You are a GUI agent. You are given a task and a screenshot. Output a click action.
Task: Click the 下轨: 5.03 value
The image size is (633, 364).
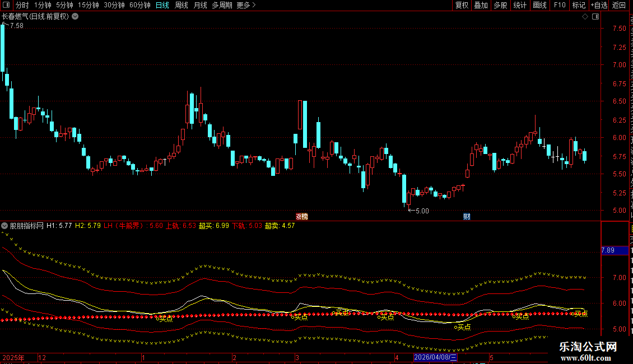(247, 226)
